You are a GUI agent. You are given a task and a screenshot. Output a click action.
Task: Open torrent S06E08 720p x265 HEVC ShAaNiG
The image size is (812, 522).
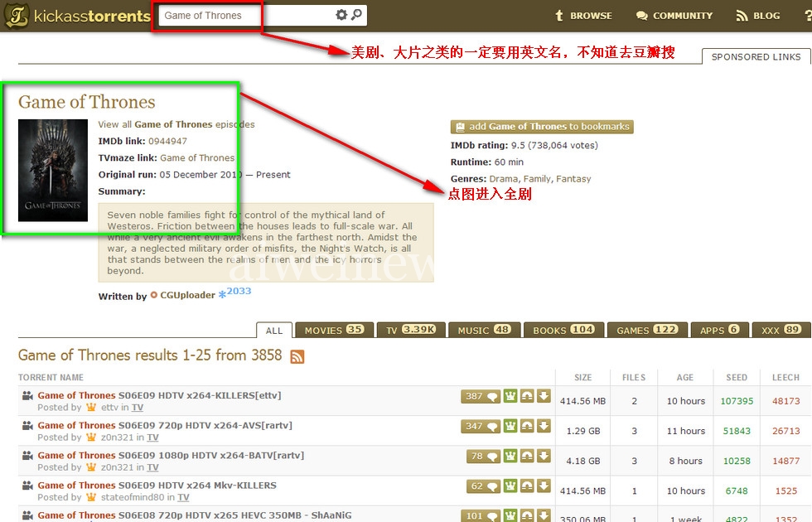(x=195, y=515)
